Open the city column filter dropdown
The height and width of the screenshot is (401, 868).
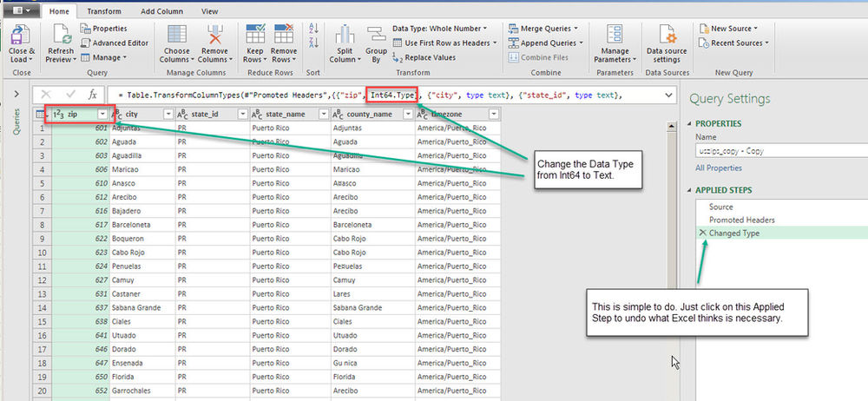(x=169, y=114)
